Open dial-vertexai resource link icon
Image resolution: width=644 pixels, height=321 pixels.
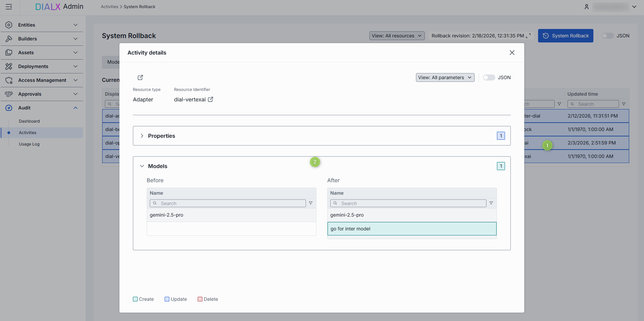pyautogui.click(x=211, y=99)
